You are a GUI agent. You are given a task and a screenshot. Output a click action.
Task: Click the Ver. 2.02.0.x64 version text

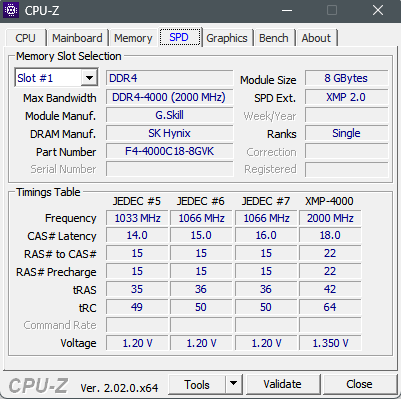pyautogui.click(x=119, y=388)
